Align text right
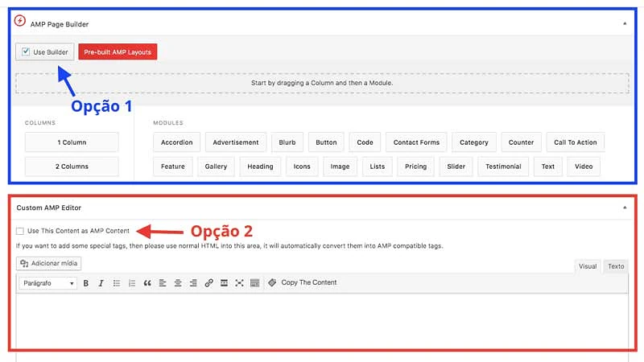The image size is (644, 362). (x=193, y=283)
